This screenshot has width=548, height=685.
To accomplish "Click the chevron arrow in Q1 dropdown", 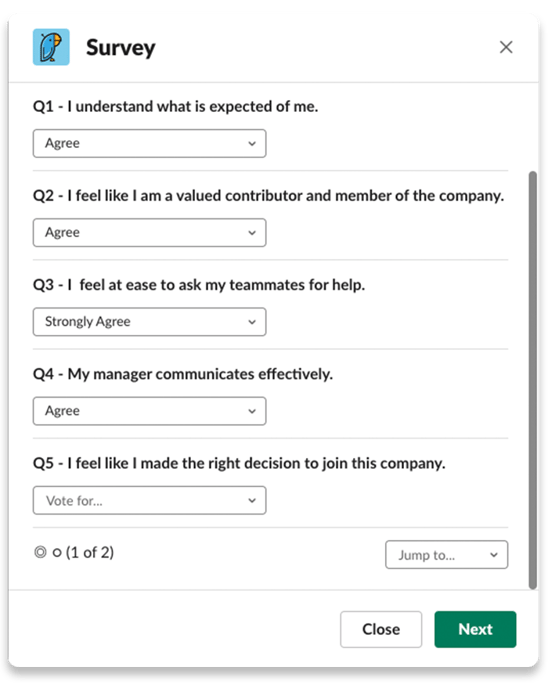I will pos(252,143).
